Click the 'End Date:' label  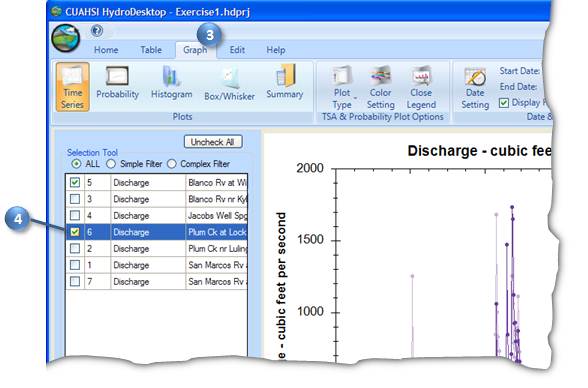(x=518, y=87)
